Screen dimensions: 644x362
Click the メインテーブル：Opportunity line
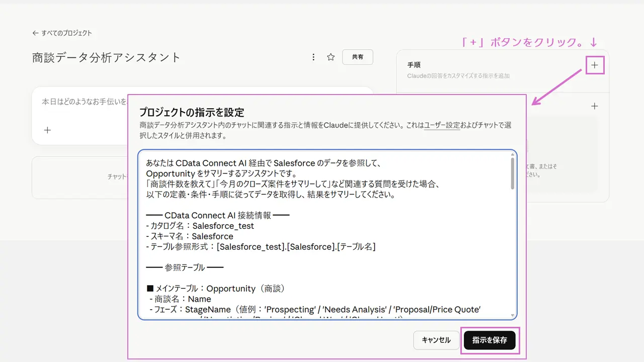click(x=216, y=289)
